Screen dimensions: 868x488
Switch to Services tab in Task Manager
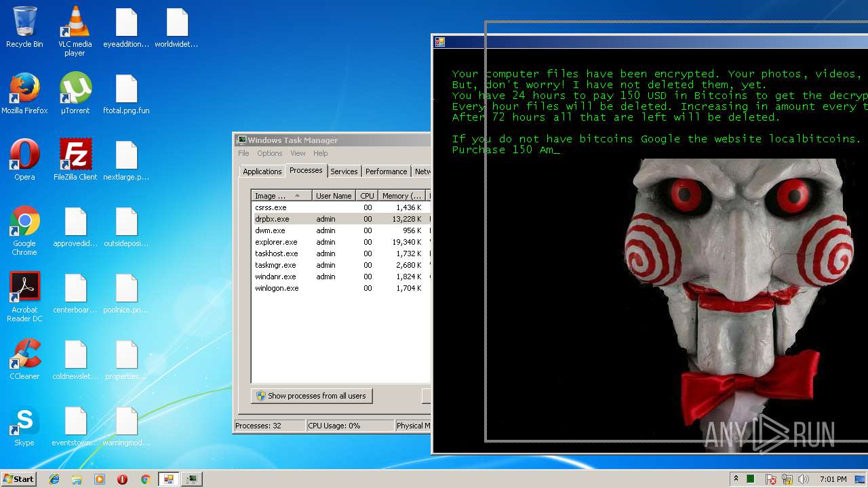pos(344,171)
